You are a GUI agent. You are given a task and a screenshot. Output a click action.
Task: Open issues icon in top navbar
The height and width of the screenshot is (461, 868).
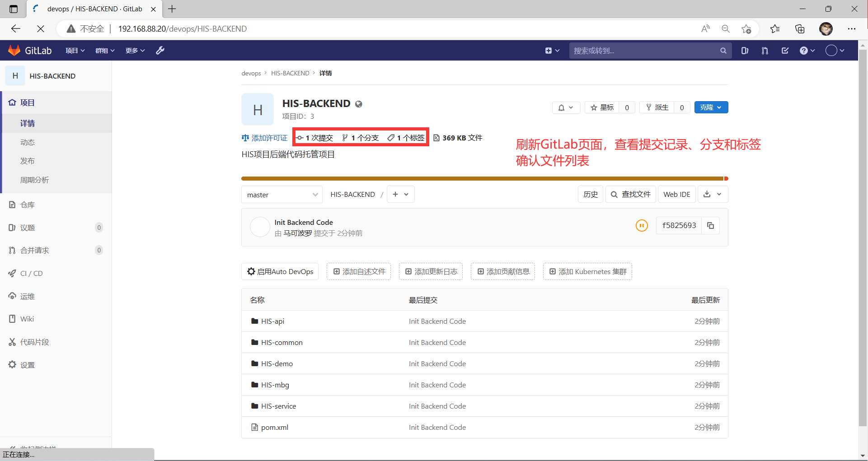(x=745, y=51)
